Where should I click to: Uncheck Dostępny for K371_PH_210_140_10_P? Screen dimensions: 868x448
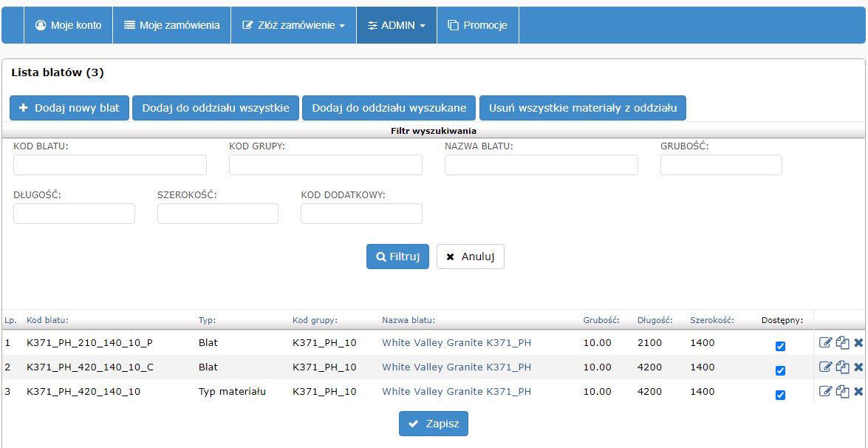(x=781, y=346)
